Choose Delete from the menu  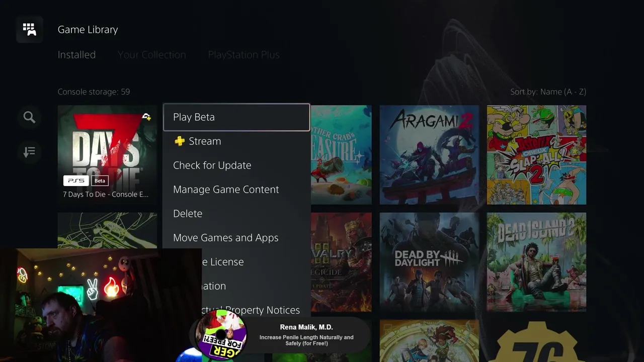pyautogui.click(x=236, y=214)
